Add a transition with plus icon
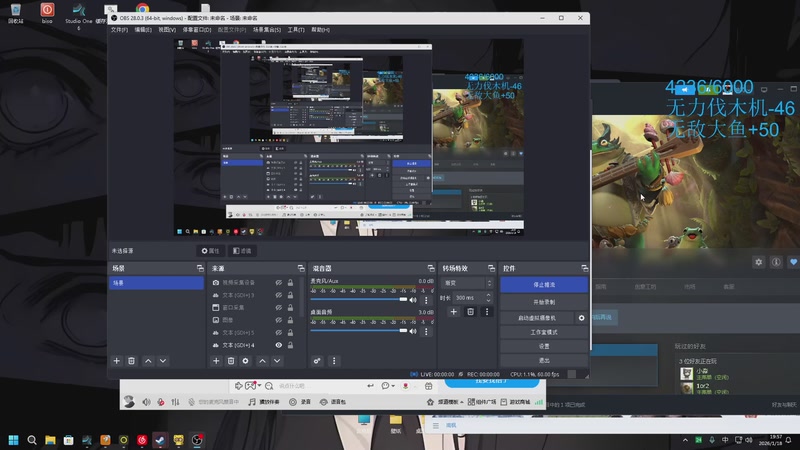This screenshot has width=800, height=450. point(454,311)
